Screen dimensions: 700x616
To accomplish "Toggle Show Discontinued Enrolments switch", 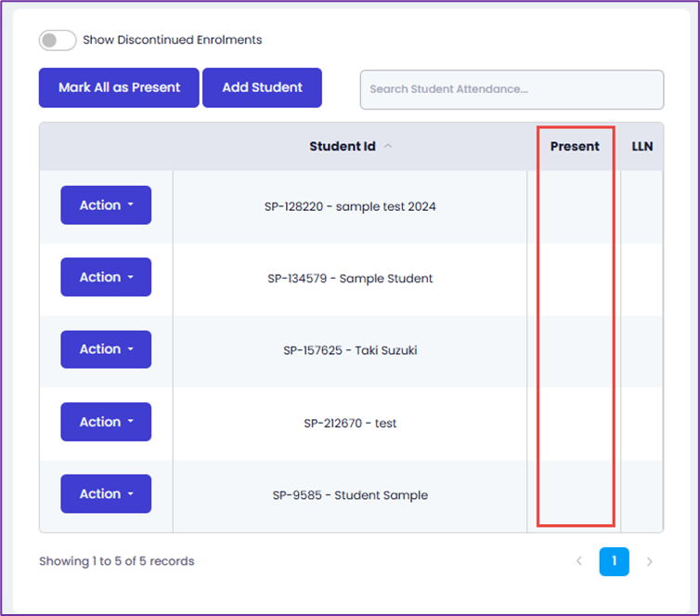I will 58,40.
